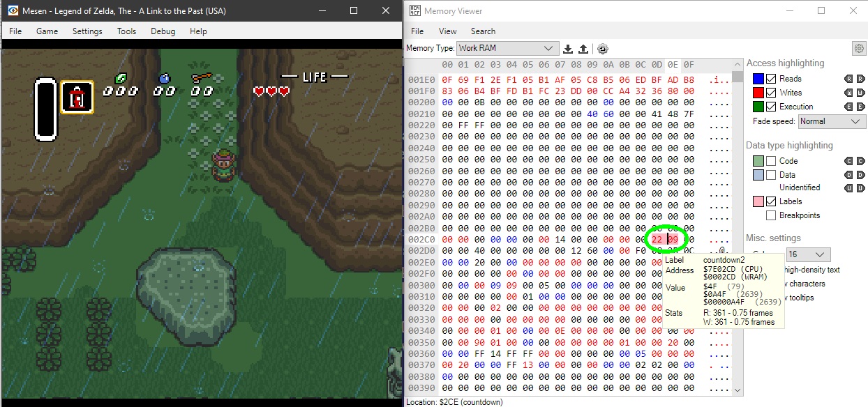Screen dimensions: 868x407
Task: Click the magic meter bar in HUD
Action: click(x=46, y=109)
